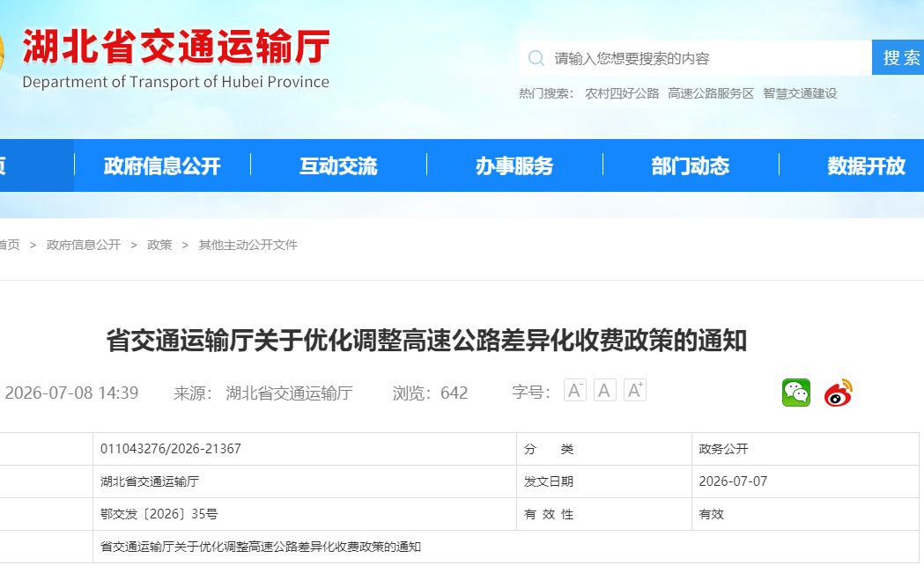Screen dimensions: 924x573
Task: Click document number 鄂交发〔2026〕35号
Action: 159,514
